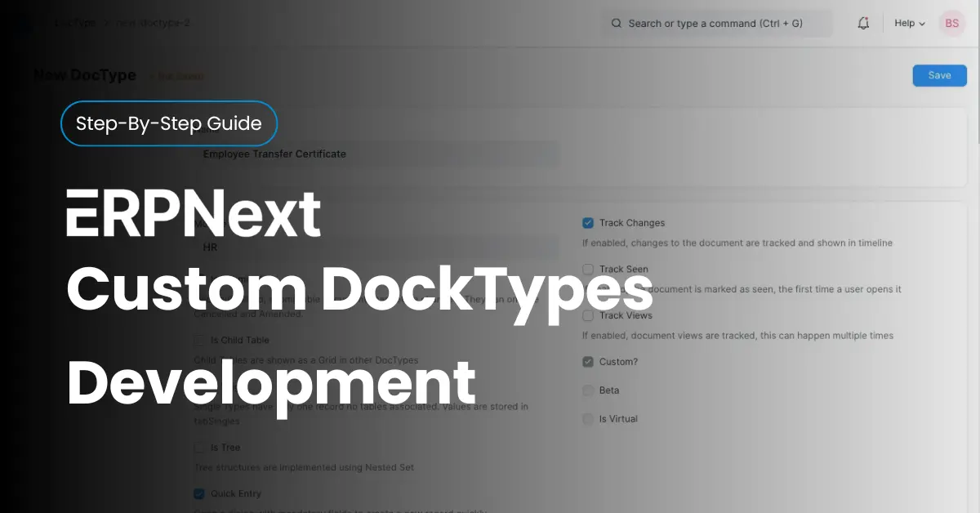Screen dimensions: 980x513
Task: Click the notification bell icon
Action: 863,24
